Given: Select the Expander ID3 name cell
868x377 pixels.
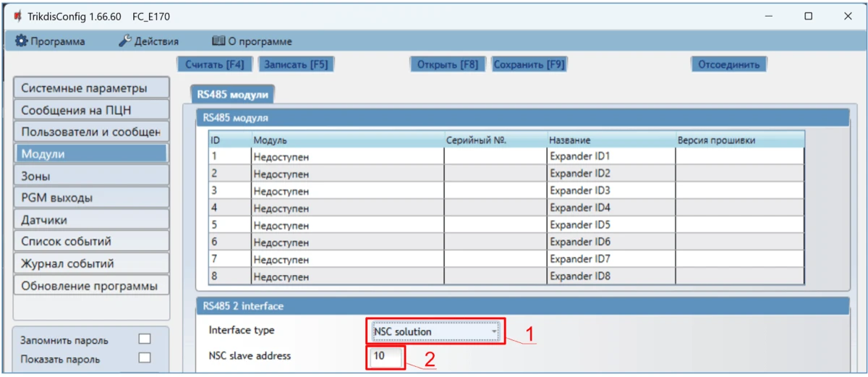Looking at the screenshot, I should tap(610, 191).
